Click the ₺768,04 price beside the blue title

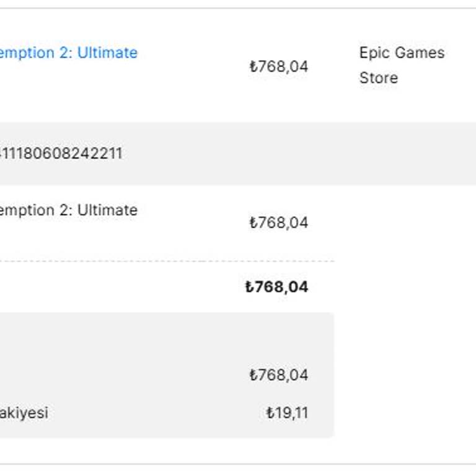tap(278, 66)
